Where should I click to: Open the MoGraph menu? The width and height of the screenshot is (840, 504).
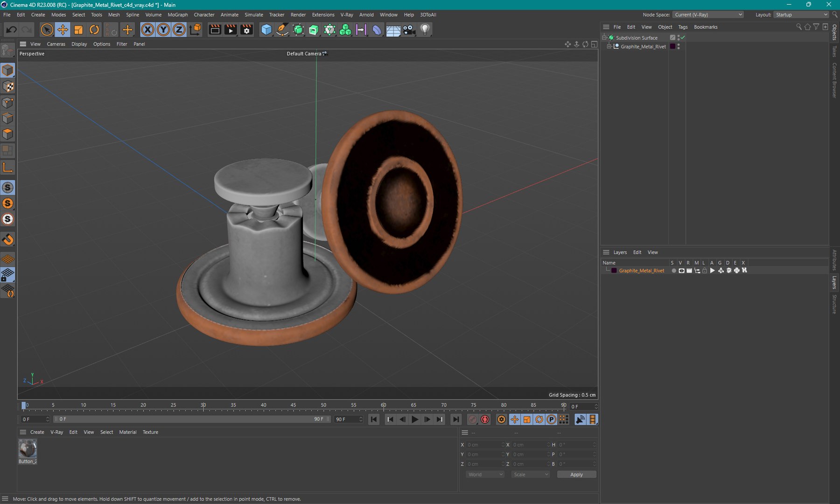click(x=178, y=15)
